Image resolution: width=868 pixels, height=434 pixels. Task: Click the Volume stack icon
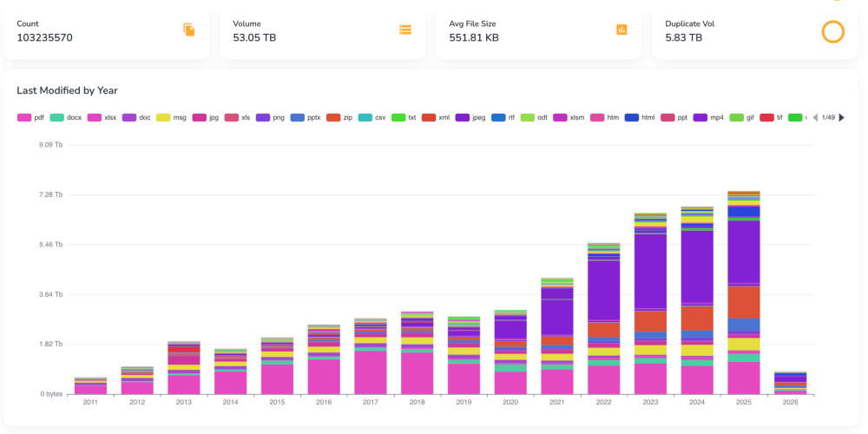405,30
